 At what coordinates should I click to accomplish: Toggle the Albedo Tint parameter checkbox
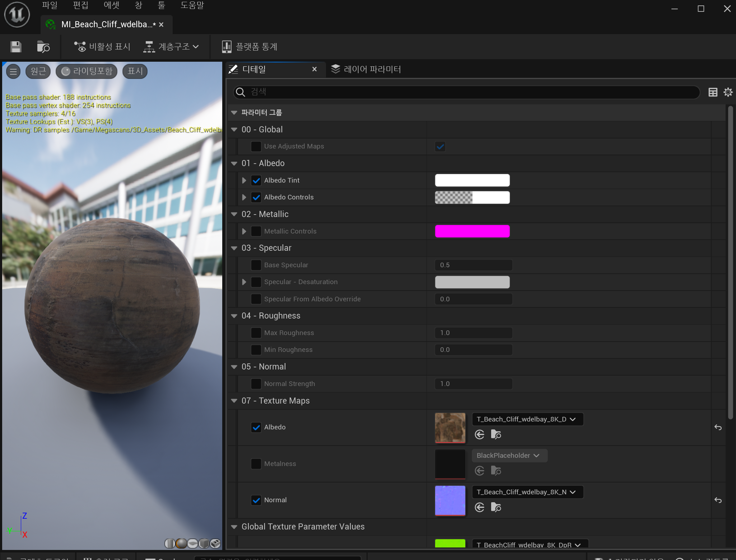(256, 180)
